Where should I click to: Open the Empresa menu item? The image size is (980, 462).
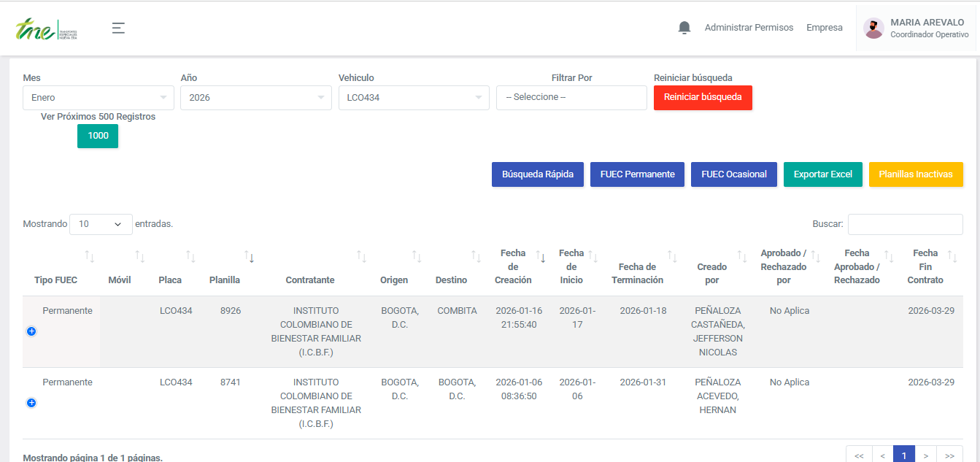point(824,28)
